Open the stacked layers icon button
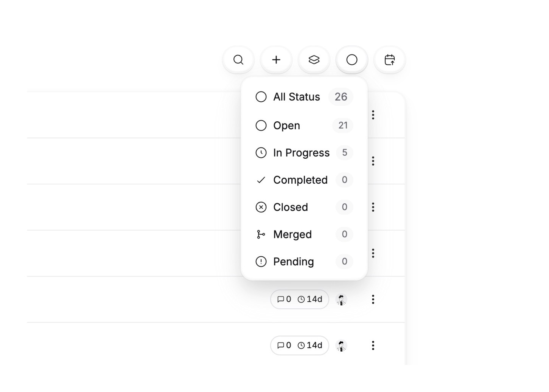 [x=314, y=60]
